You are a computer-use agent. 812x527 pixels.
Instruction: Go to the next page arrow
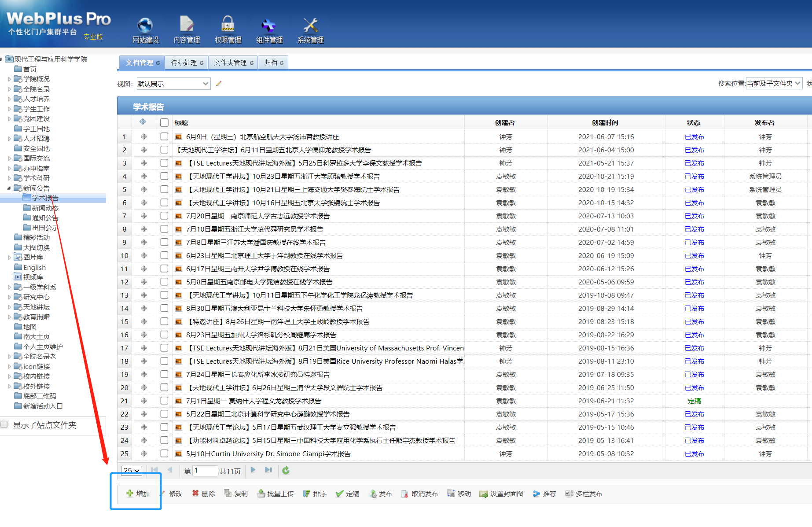pos(253,470)
